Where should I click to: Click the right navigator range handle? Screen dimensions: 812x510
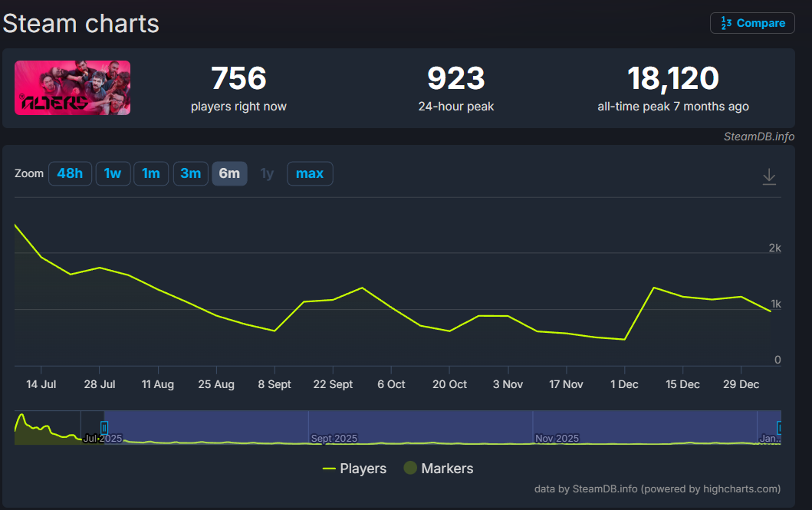point(779,427)
